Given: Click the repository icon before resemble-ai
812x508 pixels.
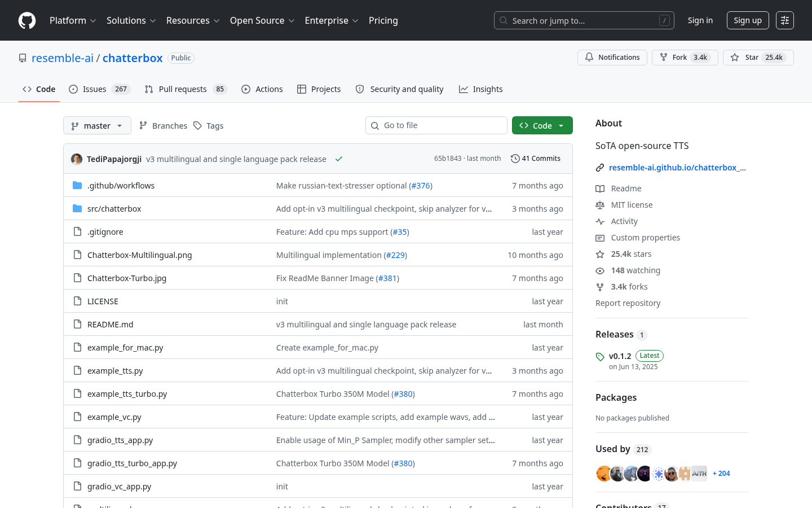Looking at the screenshot, I should (23, 58).
